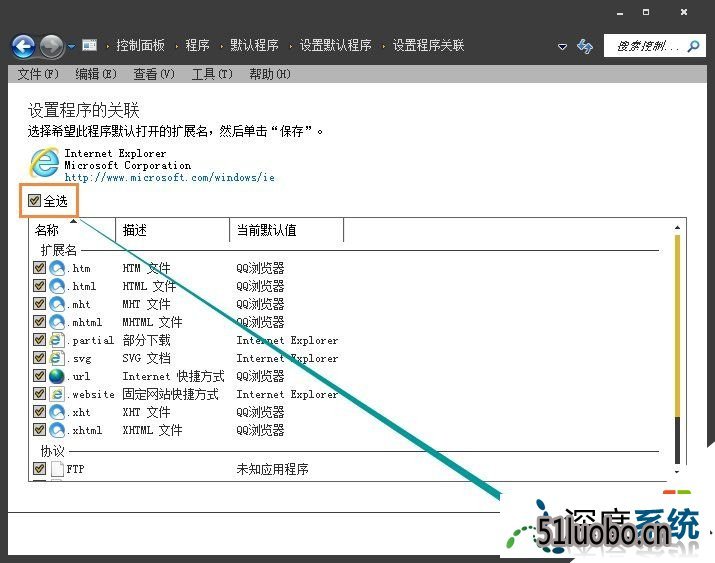This screenshot has width=715, height=563.
Task: Click the QQ browser icon for .mhtml
Action: pos(57,322)
